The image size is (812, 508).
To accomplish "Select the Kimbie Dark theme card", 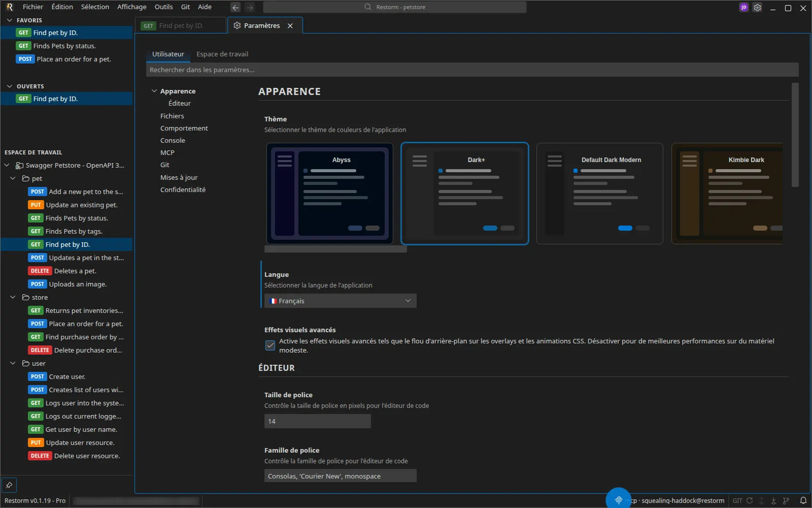I will coord(727,194).
